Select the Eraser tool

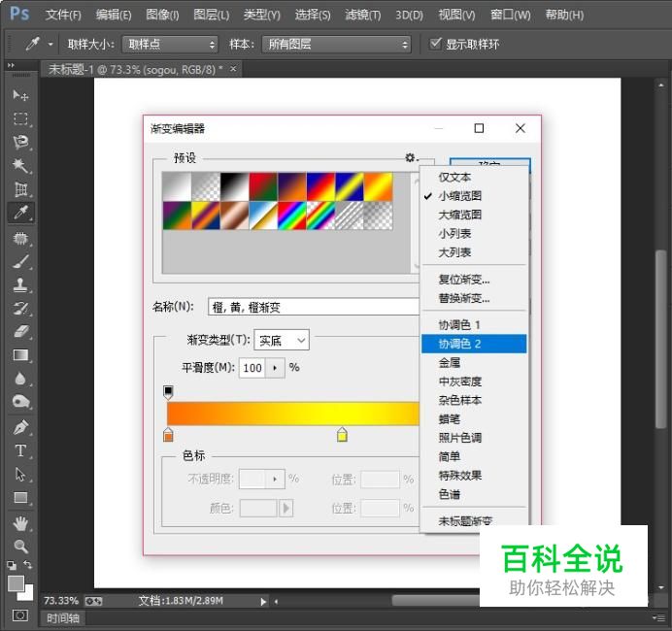click(20, 332)
